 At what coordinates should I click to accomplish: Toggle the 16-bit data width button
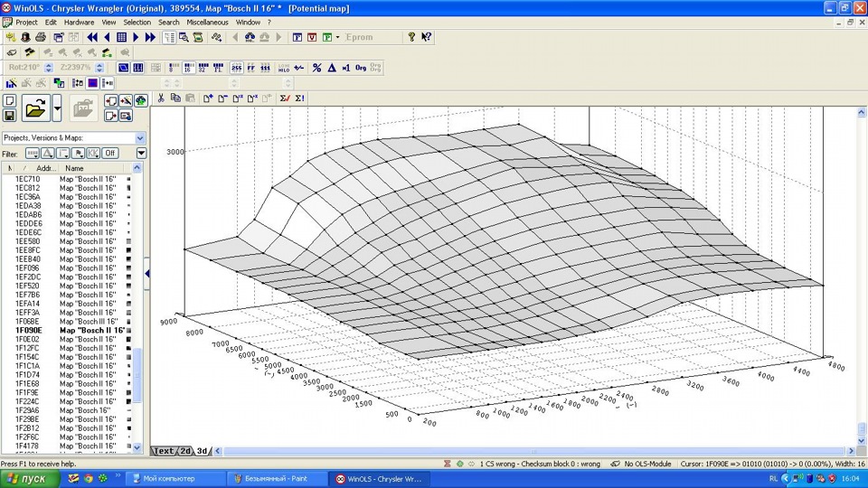point(188,68)
